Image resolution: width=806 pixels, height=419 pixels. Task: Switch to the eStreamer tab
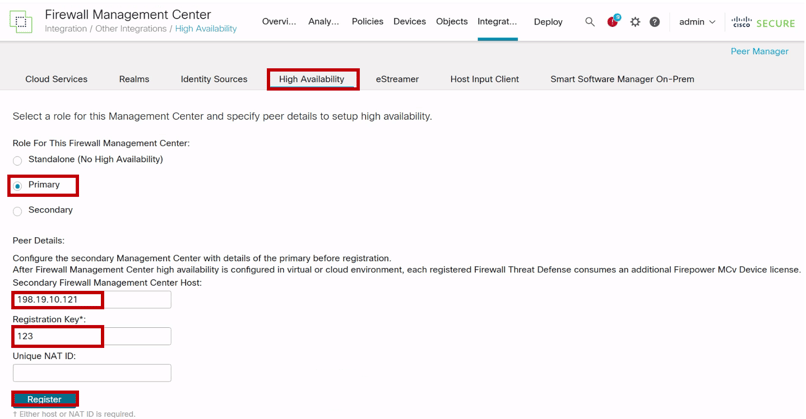coord(397,79)
